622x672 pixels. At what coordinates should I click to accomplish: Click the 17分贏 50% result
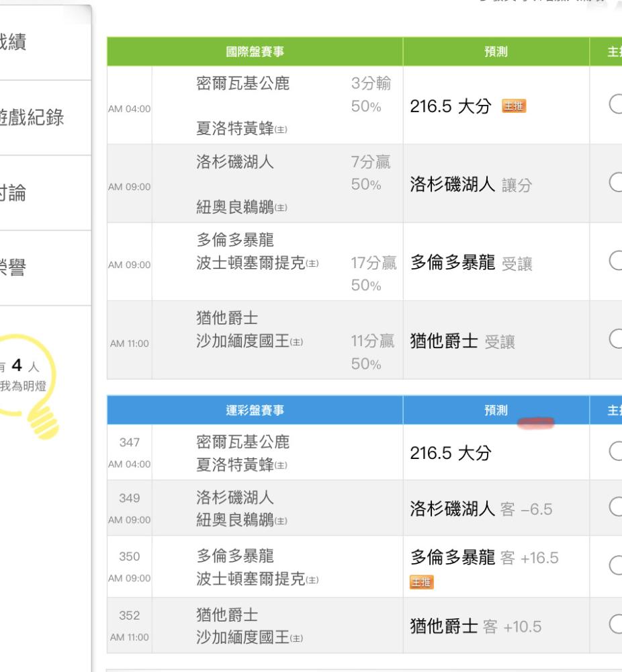(x=374, y=274)
